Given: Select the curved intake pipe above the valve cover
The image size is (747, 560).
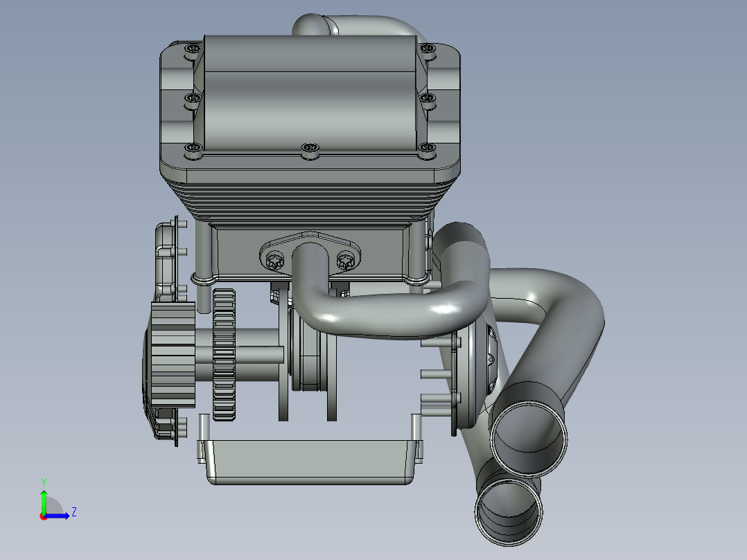Looking at the screenshot, I should pos(360,25).
